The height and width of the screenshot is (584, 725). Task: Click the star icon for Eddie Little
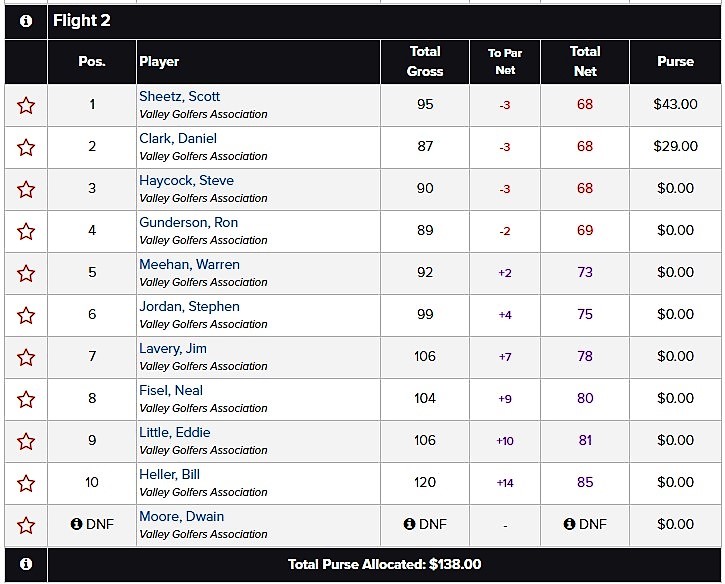click(x=26, y=441)
